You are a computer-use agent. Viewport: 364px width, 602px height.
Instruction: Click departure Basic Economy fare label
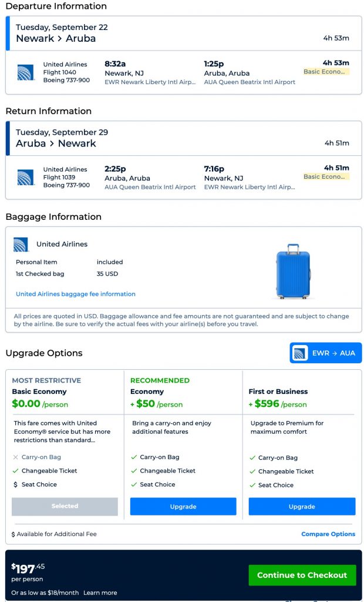(326, 72)
